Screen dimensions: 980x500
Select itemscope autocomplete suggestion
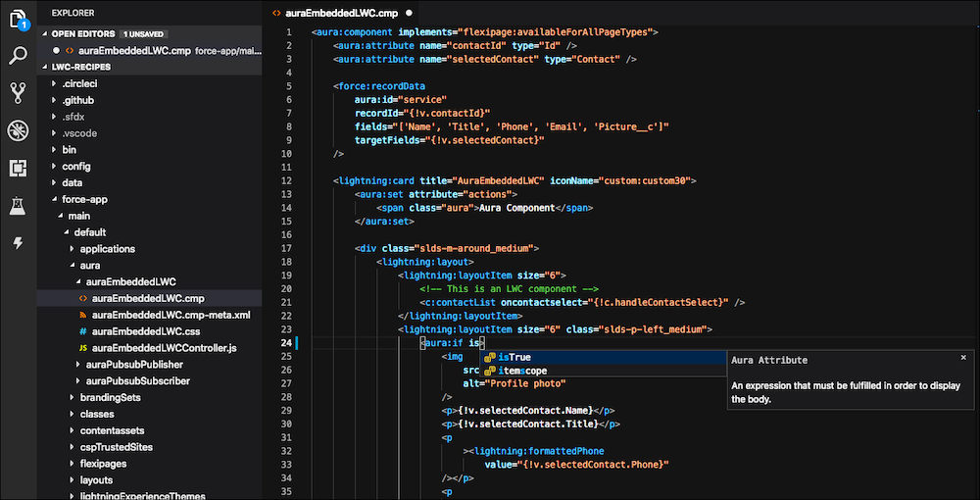(x=602, y=372)
